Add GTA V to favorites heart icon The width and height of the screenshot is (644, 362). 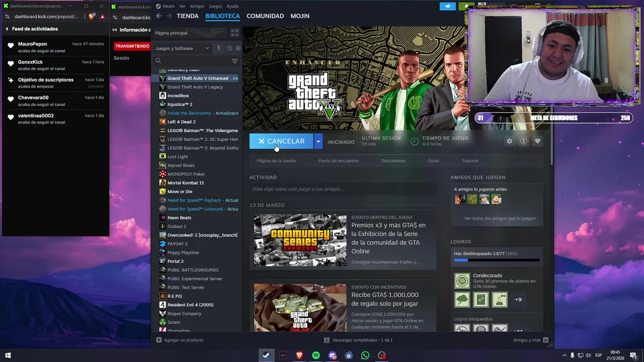click(x=537, y=141)
